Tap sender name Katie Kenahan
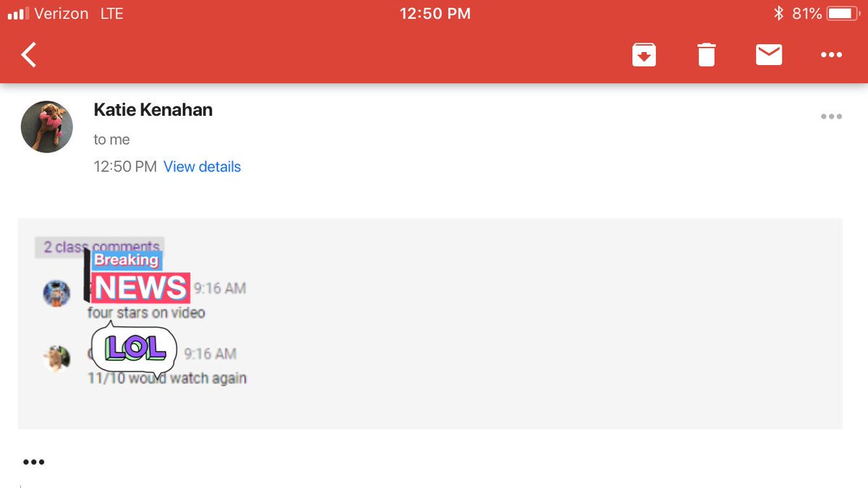This screenshot has width=868, height=488. pyautogui.click(x=153, y=110)
